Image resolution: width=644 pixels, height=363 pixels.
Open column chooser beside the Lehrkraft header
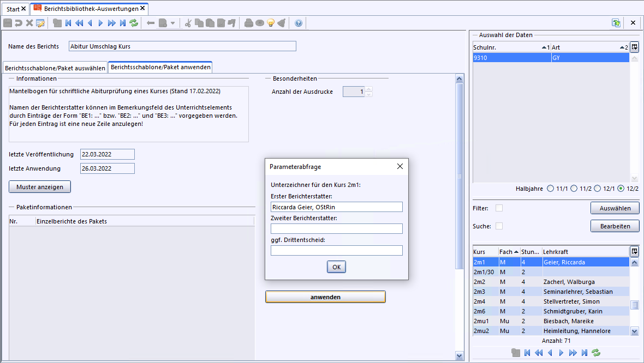point(635,251)
